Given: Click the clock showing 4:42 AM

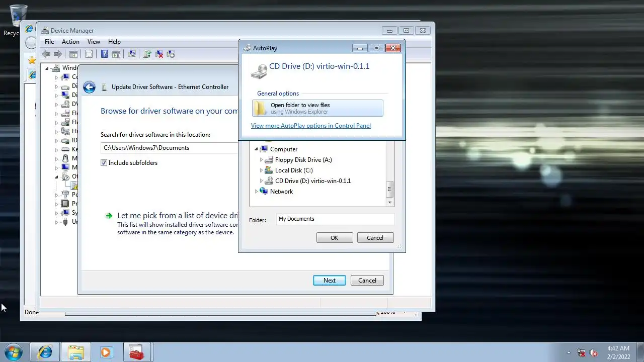Looking at the screenshot, I should (618, 348).
